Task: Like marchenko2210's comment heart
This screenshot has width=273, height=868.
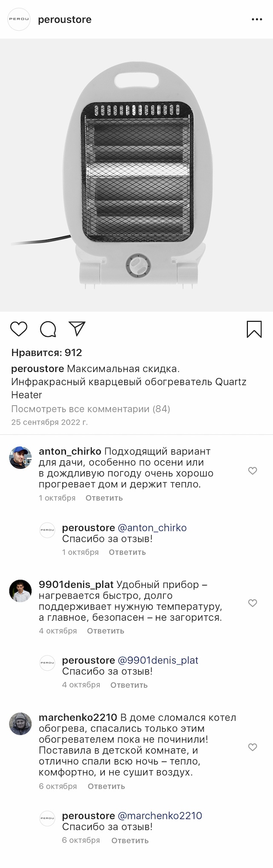Action: [253, 747]
